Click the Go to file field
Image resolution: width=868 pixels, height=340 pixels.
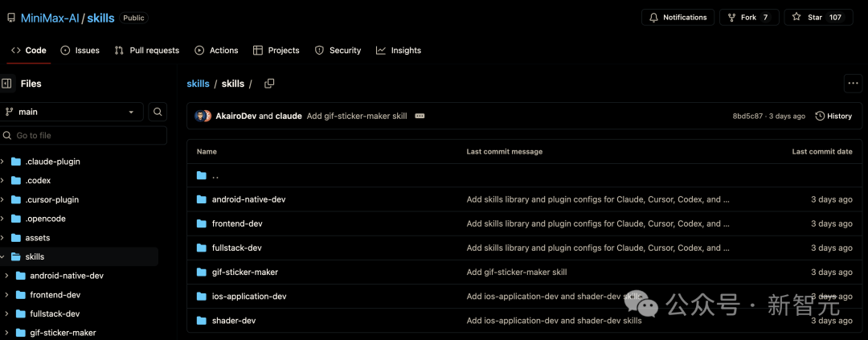[x=84, y=135]
